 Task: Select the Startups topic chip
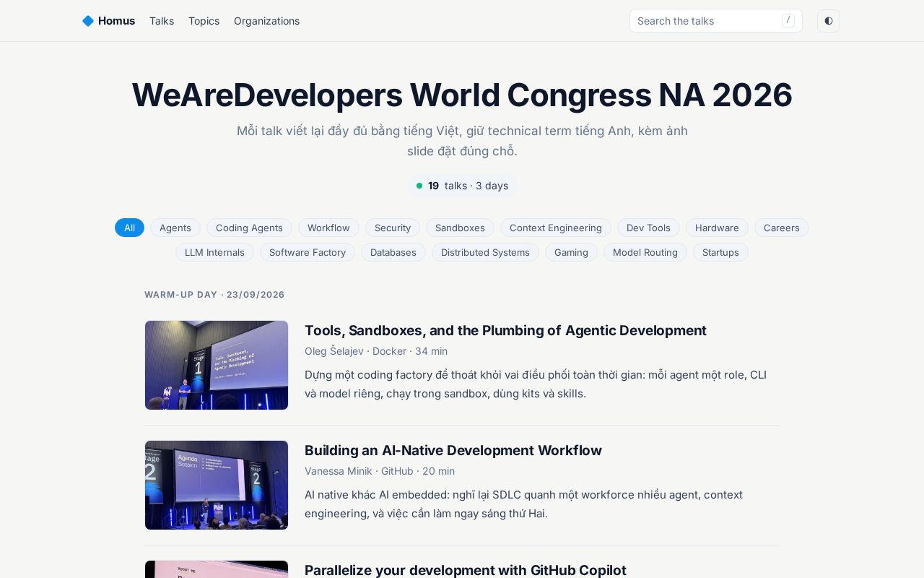720,252
